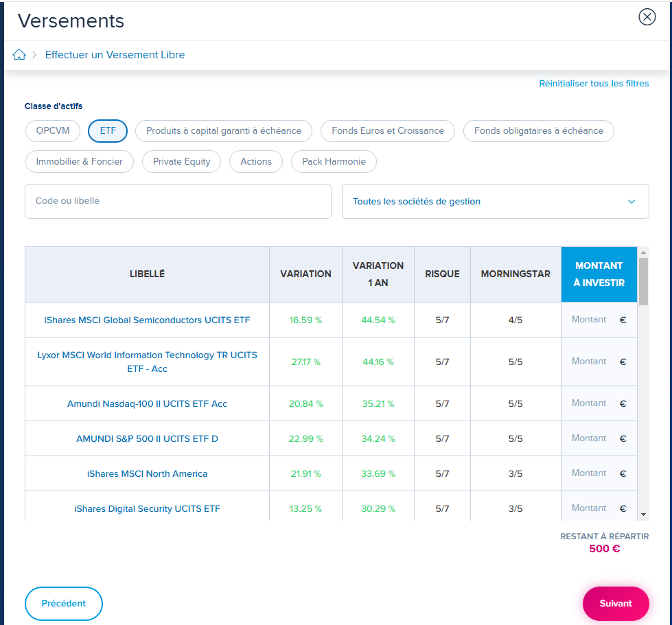Click the table scrollbar up arrow
672x625 pixels.
tap(643, 252)
